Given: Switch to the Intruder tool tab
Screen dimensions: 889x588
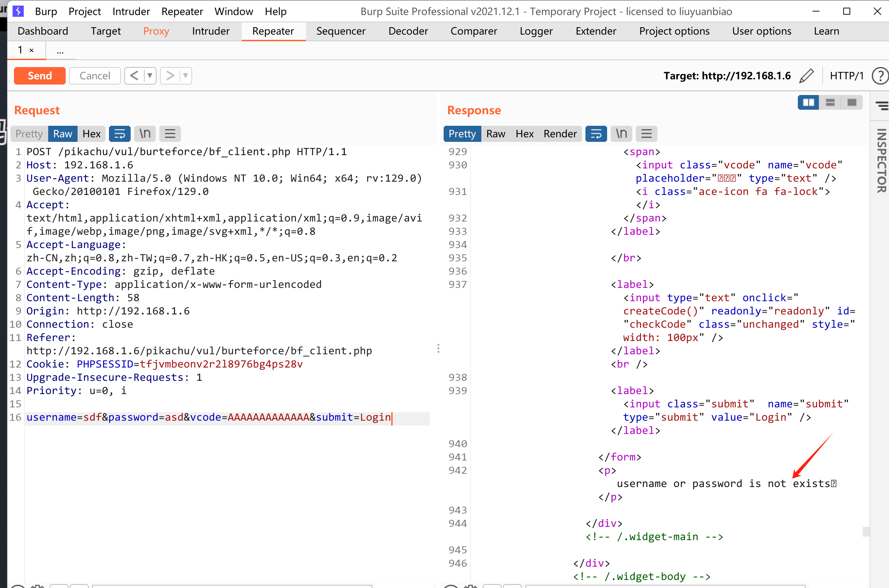Looking at the screenshot, I should coord(211,31).
